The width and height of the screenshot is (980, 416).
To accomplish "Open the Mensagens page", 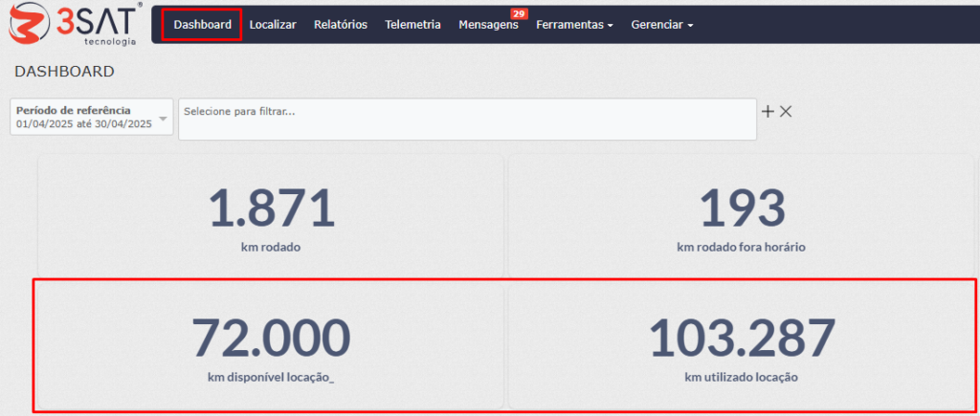I will [x=488, y=25].
